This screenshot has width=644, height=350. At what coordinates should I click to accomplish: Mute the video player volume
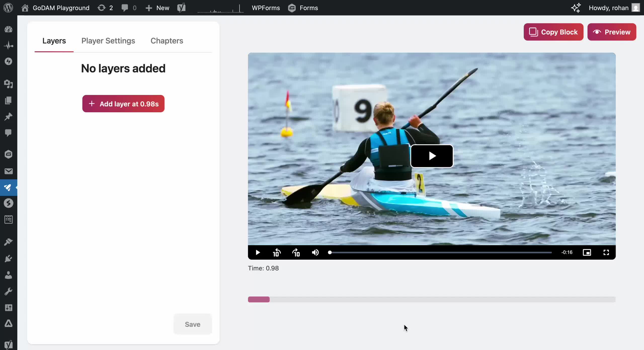(315, 253)
